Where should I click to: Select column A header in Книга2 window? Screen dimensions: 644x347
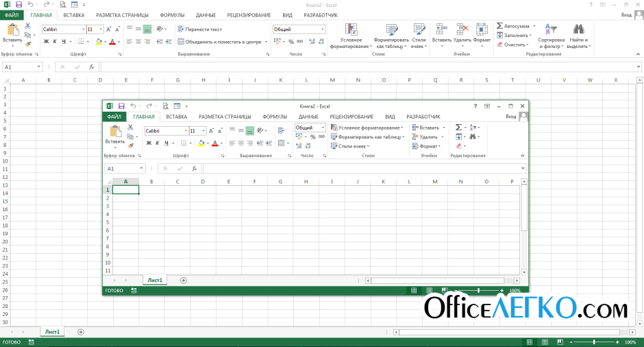tap(125, 181)
